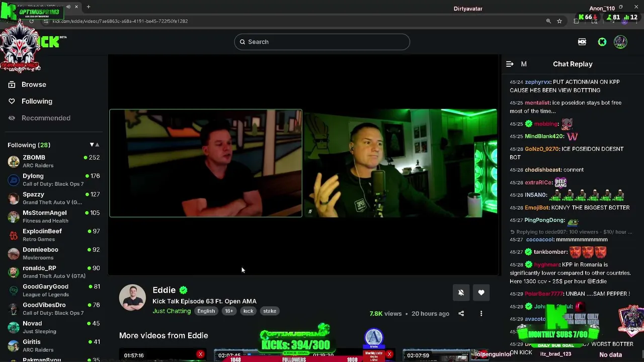The width and height of the screenshot is (644, 362).
Task: Open Donnieeboo channel in Following list
Action: pyautogui.click(x=53, y=253)
